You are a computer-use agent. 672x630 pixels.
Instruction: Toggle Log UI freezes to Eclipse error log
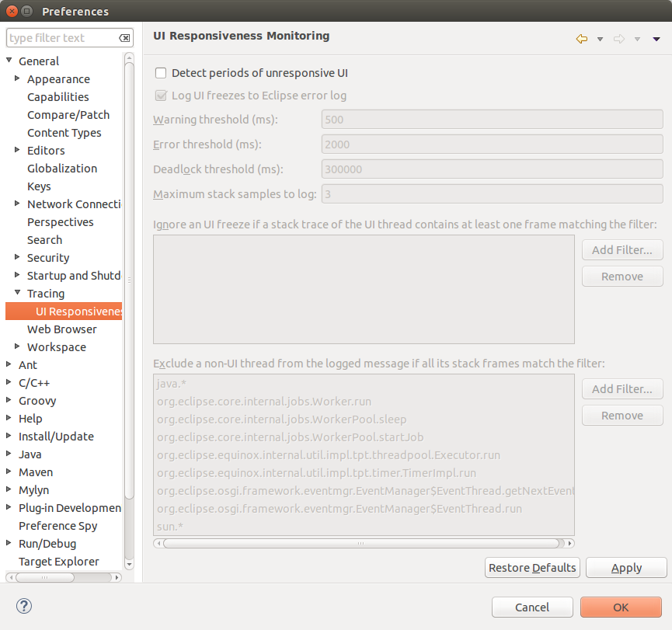pos(161,96)
